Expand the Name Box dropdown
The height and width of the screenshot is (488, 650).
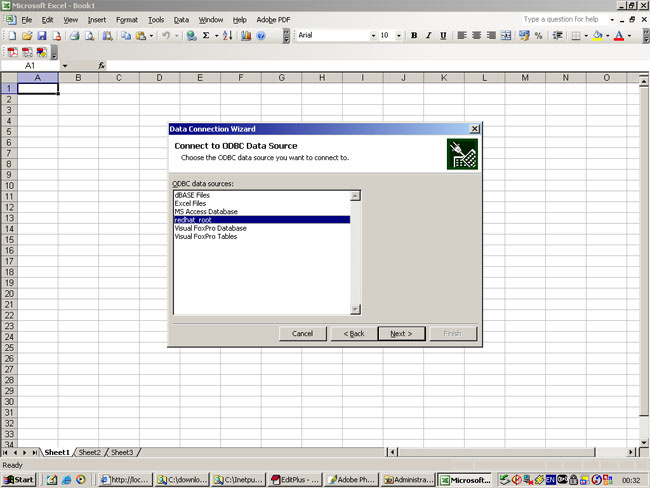coord(65,65)
